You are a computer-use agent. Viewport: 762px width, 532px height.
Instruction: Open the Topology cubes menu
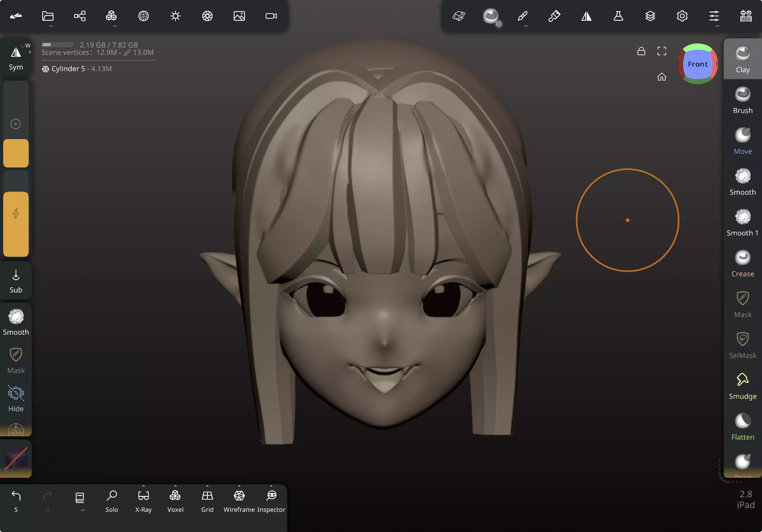tap(111, 16)
